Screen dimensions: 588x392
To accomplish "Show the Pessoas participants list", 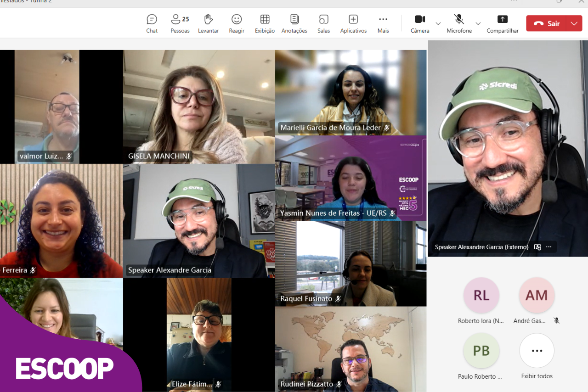I will click(x=180, y=23).
